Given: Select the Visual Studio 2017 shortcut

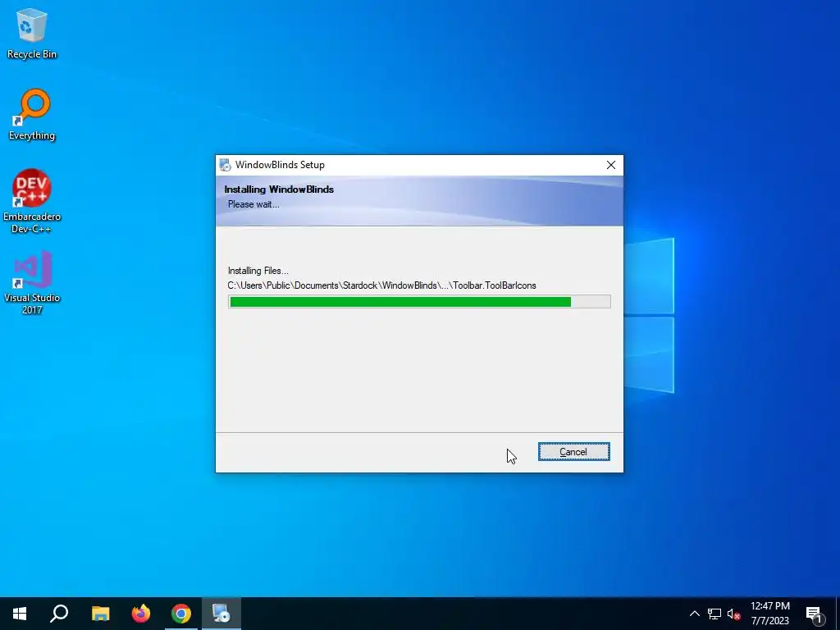Looking at the screenshot, I should (x=32, y=282).
